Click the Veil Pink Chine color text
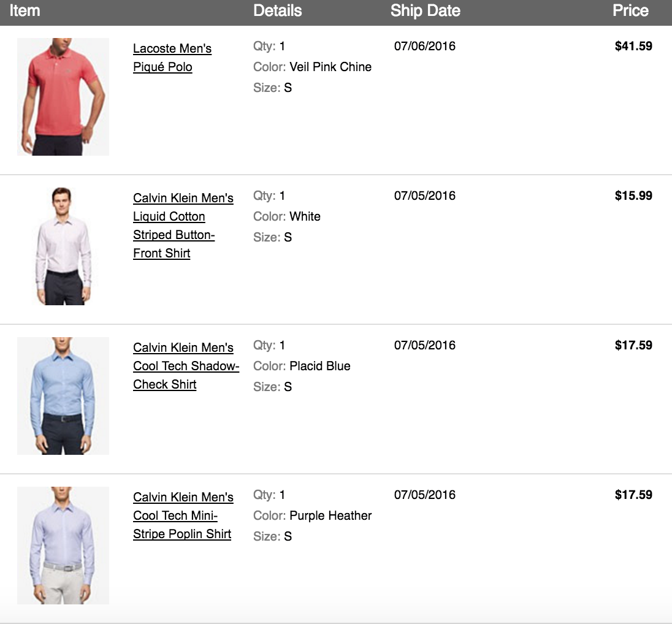The width and height of the screenshot is (672, 624). 330,67
